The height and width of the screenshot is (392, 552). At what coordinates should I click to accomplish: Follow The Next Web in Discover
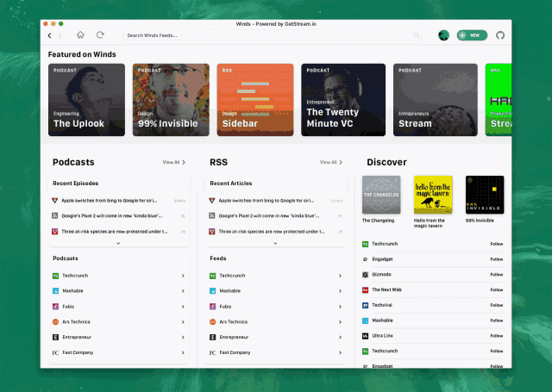pos(497,289)
